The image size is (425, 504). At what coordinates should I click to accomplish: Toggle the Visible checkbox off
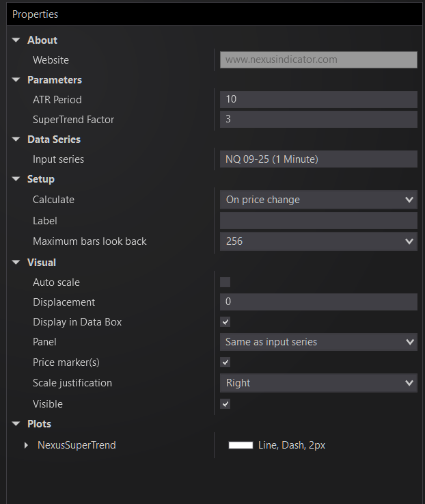225,404
